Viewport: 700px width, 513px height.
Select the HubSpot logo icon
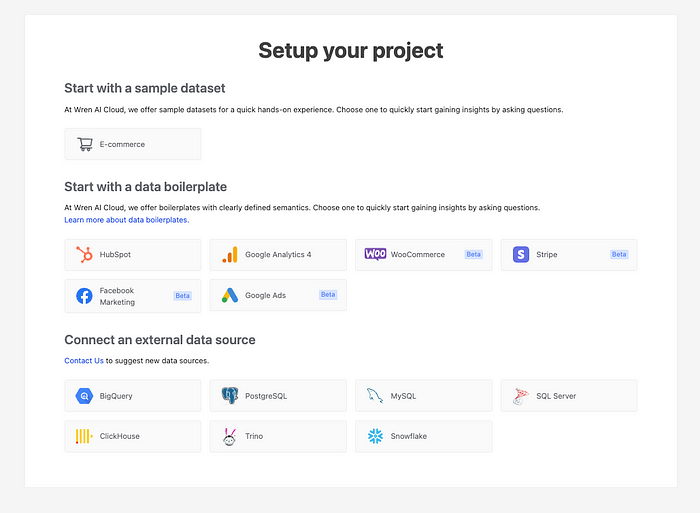(84, 254)
